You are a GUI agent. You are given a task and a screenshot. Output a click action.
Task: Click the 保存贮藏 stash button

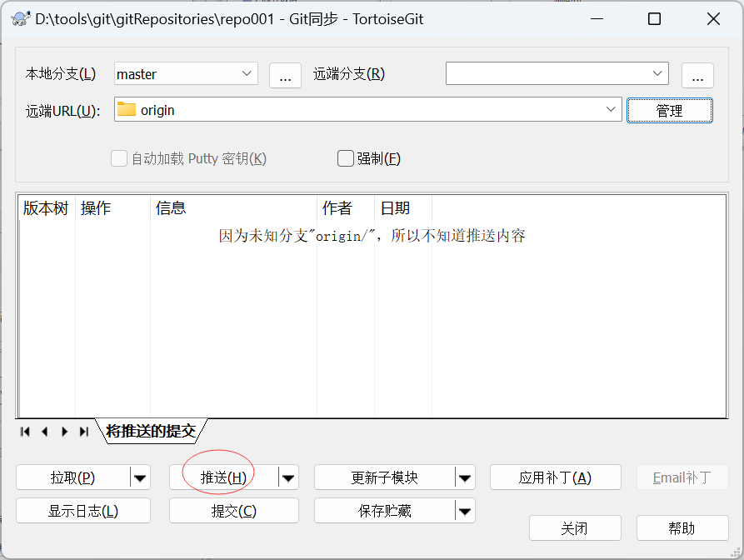(384, 511)
